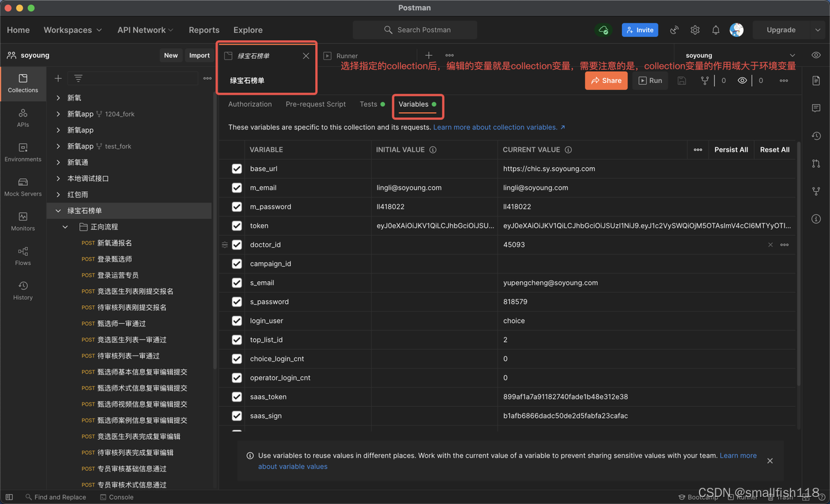
Task: Expand the 新氧通 collection
Action: 58,163
